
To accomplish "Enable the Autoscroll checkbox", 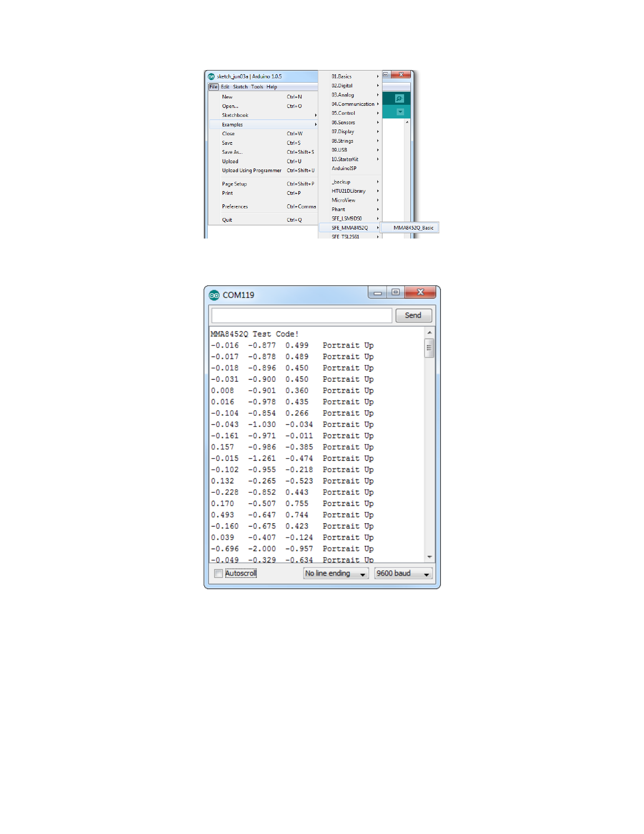I will pyautogui.click(x=218, y=573).
